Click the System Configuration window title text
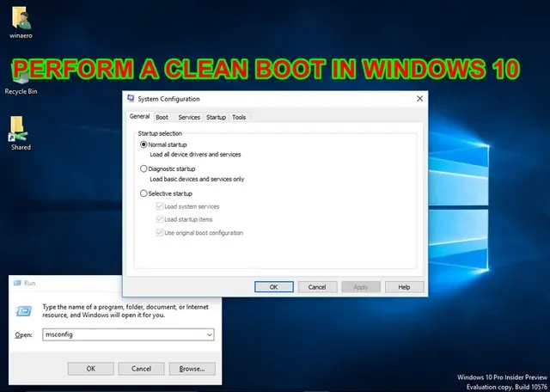This screenshot has width=550, height=392. (168, 99)
